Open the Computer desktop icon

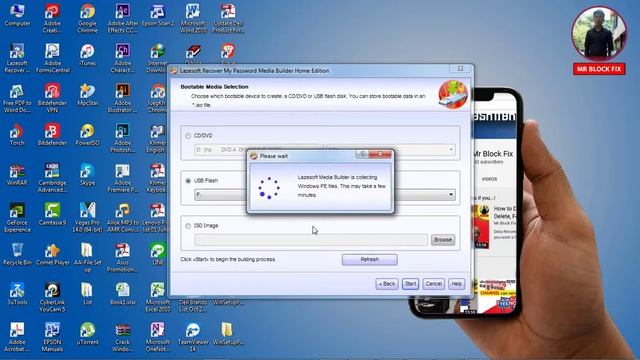click(x=17, y=16)
